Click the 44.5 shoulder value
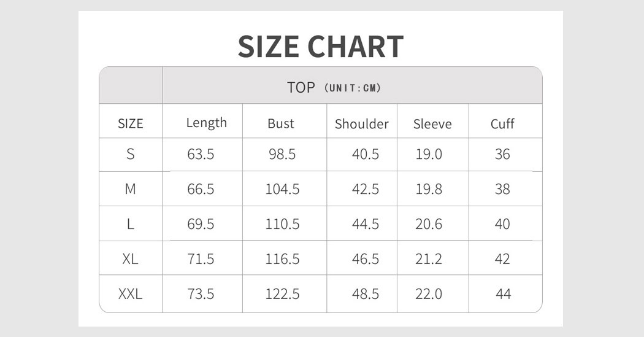Image resolution: width=644 pixels, height=337 pixels. tap(366, 224)
